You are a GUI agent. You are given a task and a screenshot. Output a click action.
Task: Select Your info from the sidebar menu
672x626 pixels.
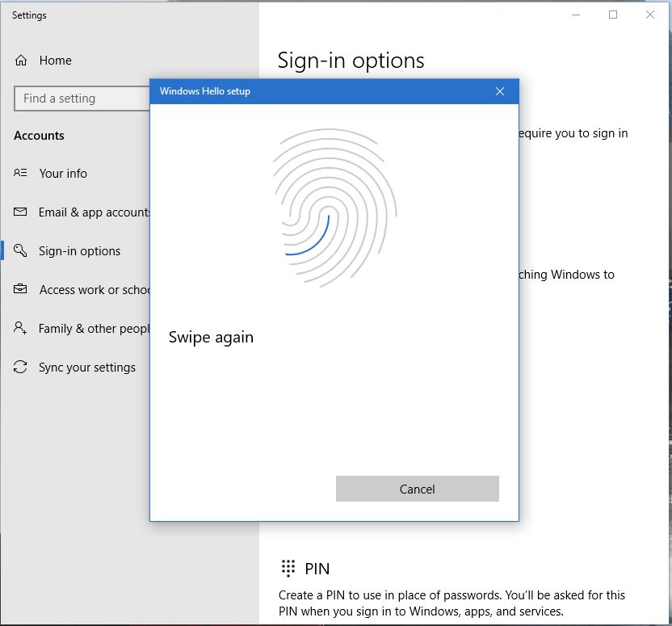[62, 173]
